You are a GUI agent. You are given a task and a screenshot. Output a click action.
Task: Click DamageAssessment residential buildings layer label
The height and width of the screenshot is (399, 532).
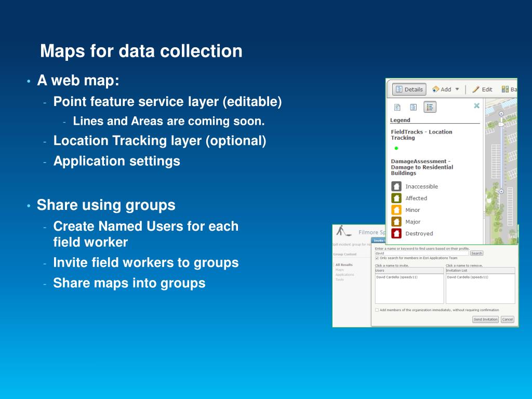click(x=422, y=167)
